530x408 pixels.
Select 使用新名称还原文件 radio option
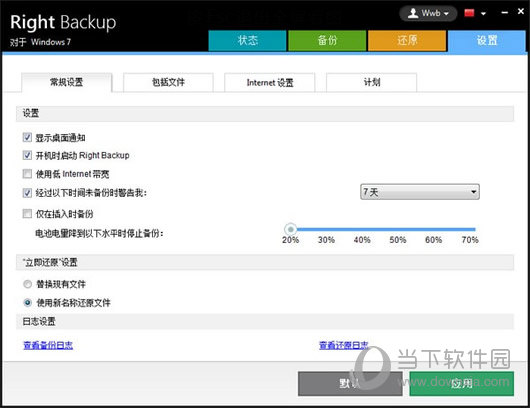pos(27,303)
